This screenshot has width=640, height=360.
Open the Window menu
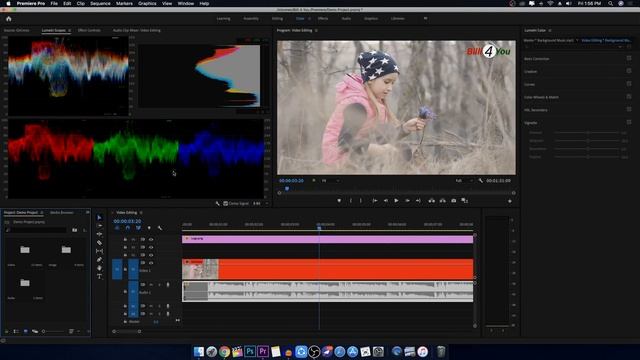pyautogui.click(x=186, y=3)
